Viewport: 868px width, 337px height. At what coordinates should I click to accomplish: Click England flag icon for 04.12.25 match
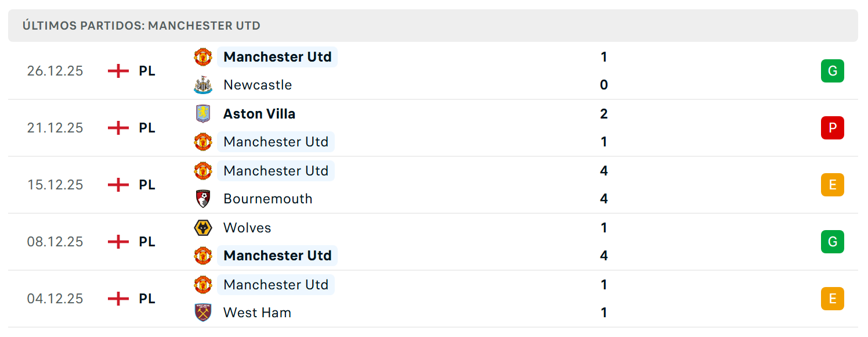click(118, 299)
